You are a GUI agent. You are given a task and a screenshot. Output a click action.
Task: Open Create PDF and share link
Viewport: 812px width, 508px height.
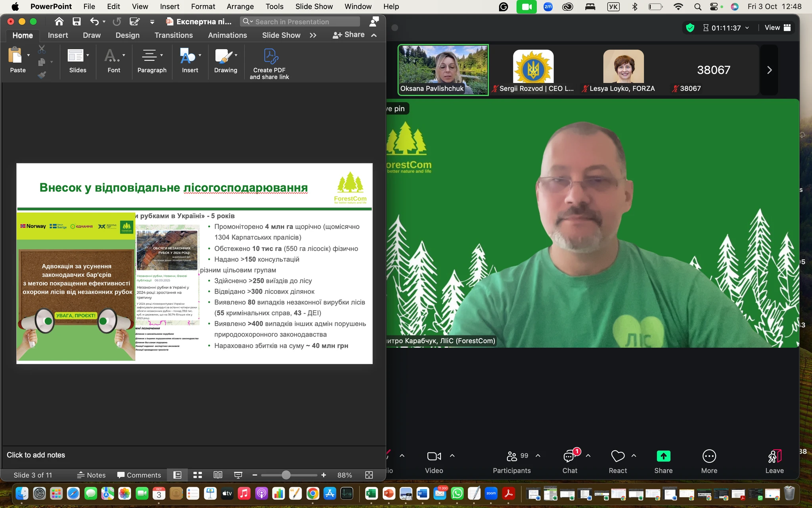[269, 63]
